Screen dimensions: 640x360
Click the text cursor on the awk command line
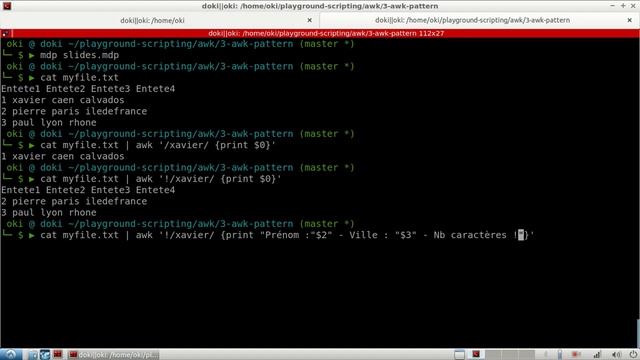[x=520, y=235]
